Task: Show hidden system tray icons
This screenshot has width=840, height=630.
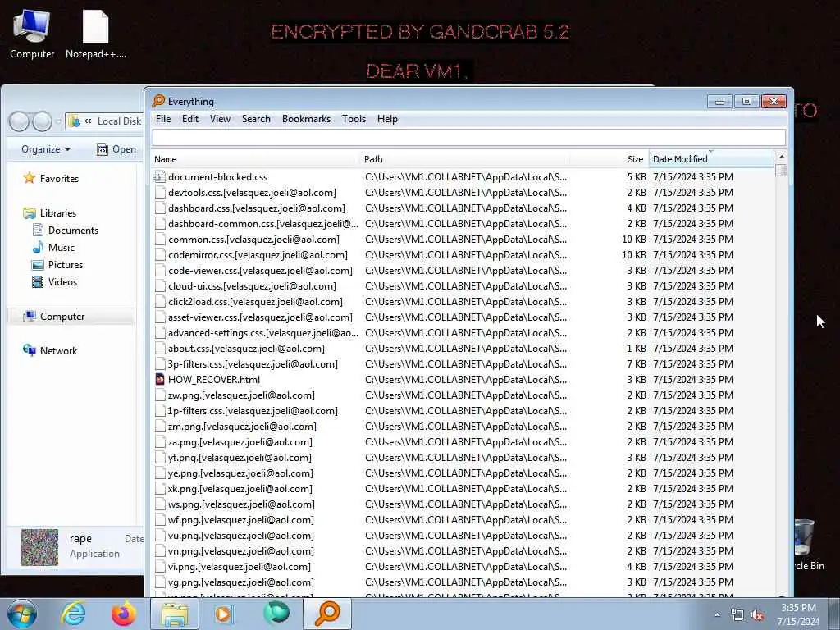Action: point(717,615)
